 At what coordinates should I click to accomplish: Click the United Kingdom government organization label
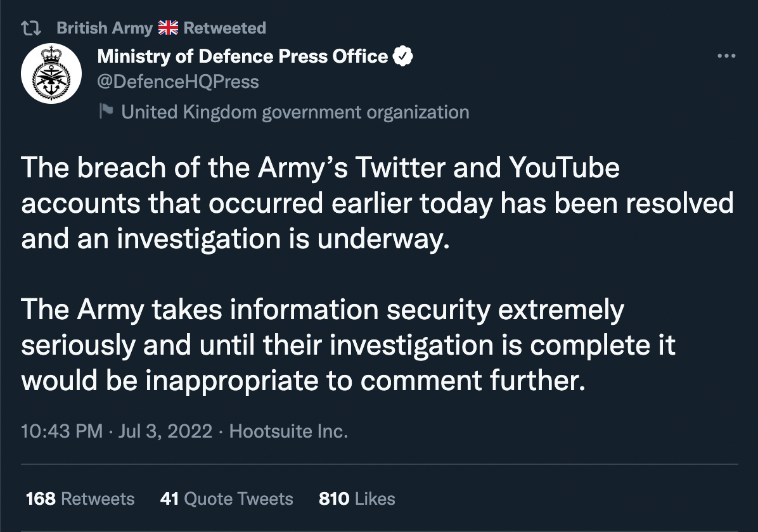(x=295, y=112)
